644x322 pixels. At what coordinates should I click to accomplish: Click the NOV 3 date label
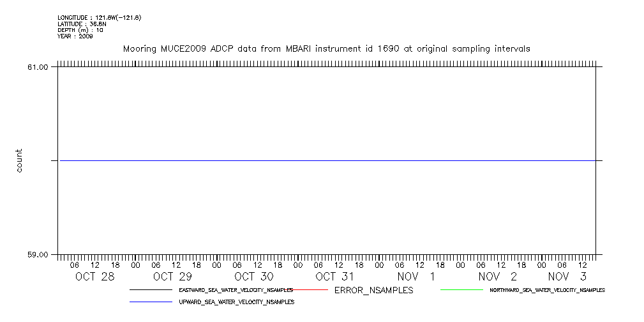pyautogui.click(x=567, y=277)
